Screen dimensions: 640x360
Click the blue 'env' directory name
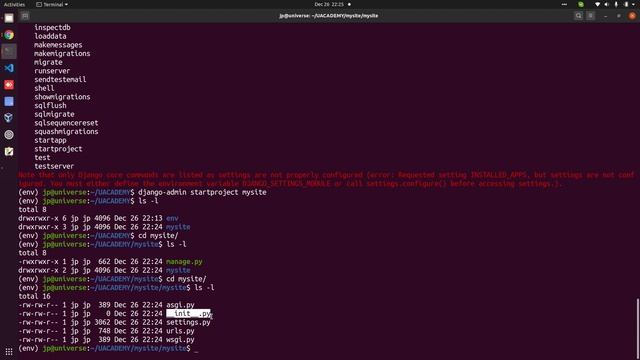pyautogui.click(x=172, y=218)
